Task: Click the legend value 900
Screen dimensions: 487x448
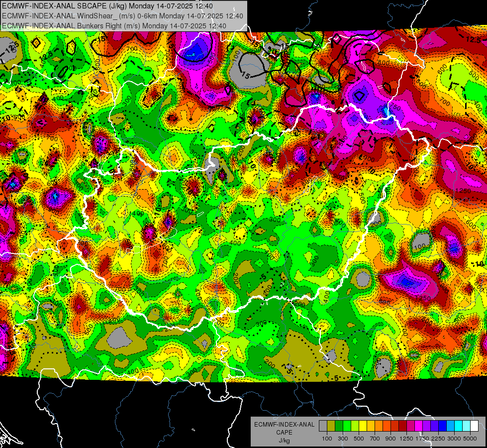Action: (390, 439)
